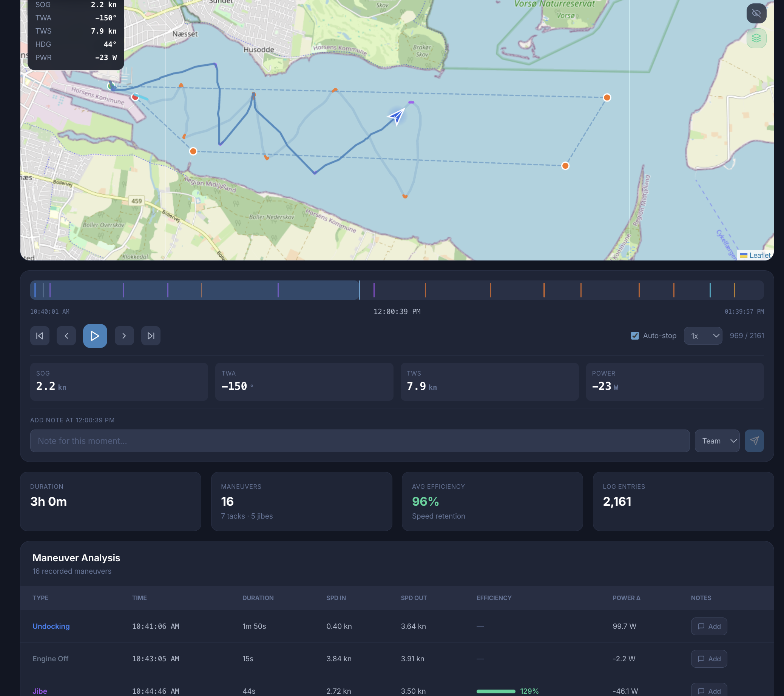Click the 10:41:06 AM time cell
This screenshot has height=696, width=784.
[x=155, y=626]
